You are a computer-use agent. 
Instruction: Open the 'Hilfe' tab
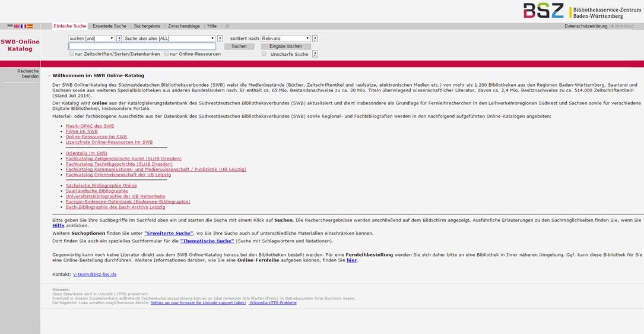click(x=212, y=26)
